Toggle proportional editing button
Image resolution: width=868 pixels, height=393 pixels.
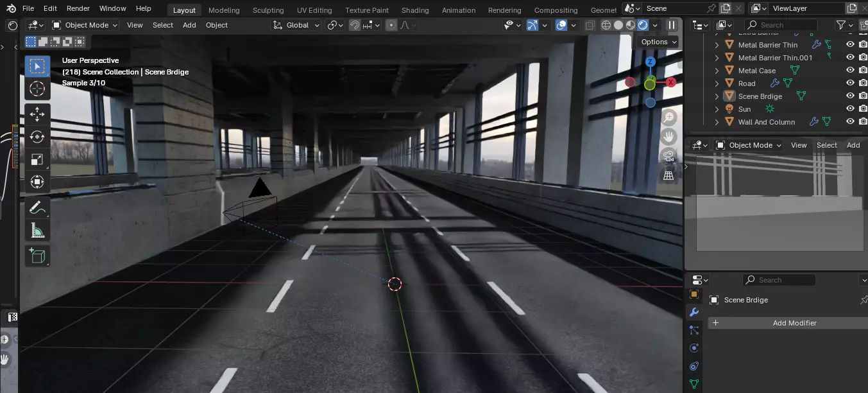click(391, 25)
